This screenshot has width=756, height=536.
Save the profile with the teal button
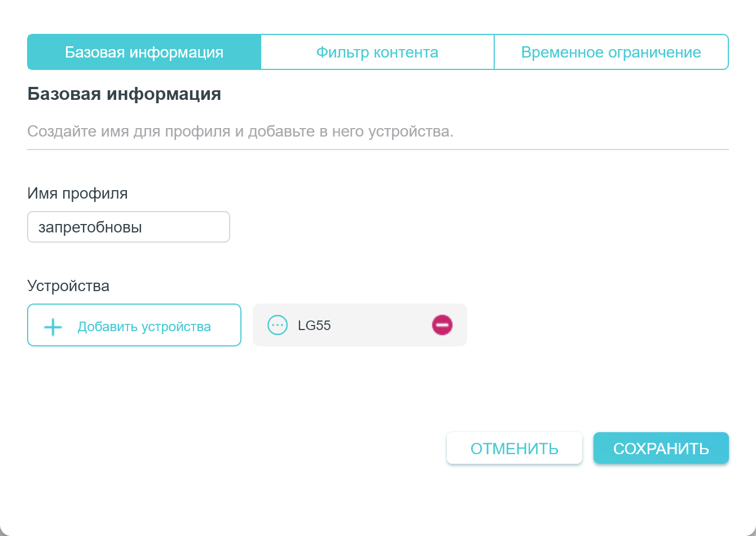point(661,449)
